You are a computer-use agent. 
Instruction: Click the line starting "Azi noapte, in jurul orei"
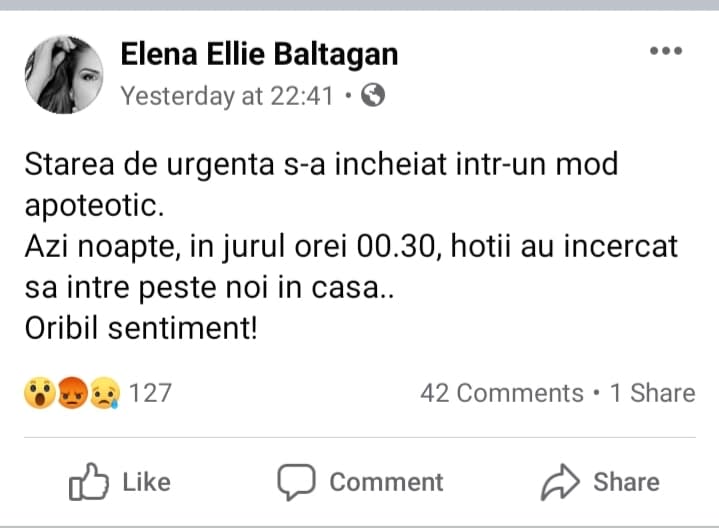(x=351, y=246)
